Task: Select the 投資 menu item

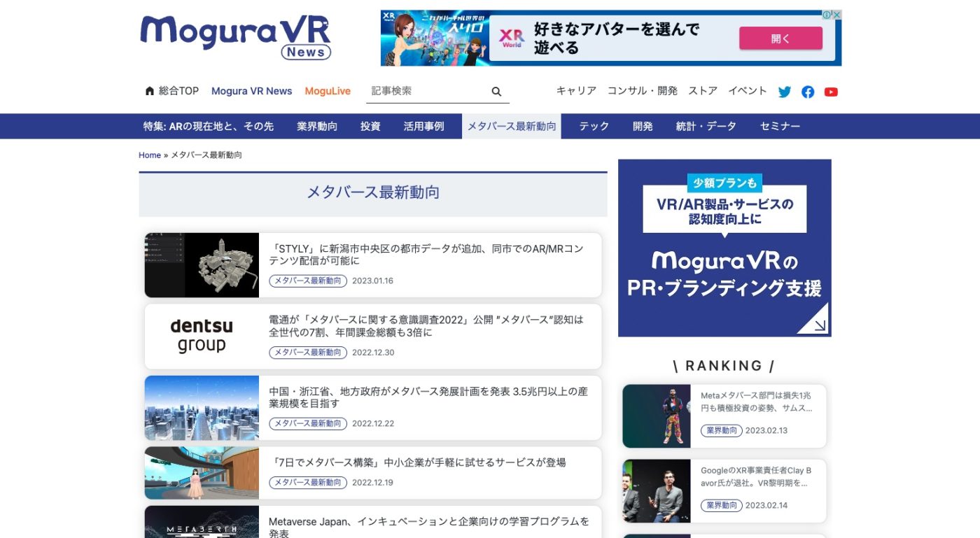Action: point(370,127)
